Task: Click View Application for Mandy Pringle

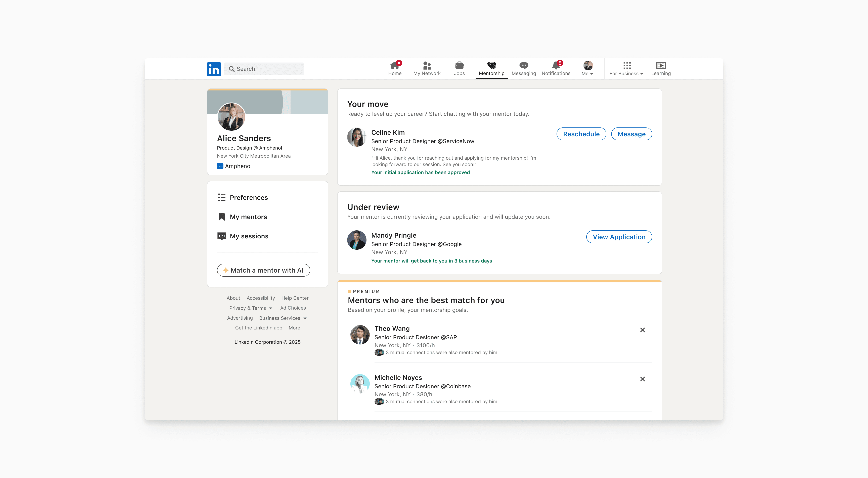Action: 619,237
